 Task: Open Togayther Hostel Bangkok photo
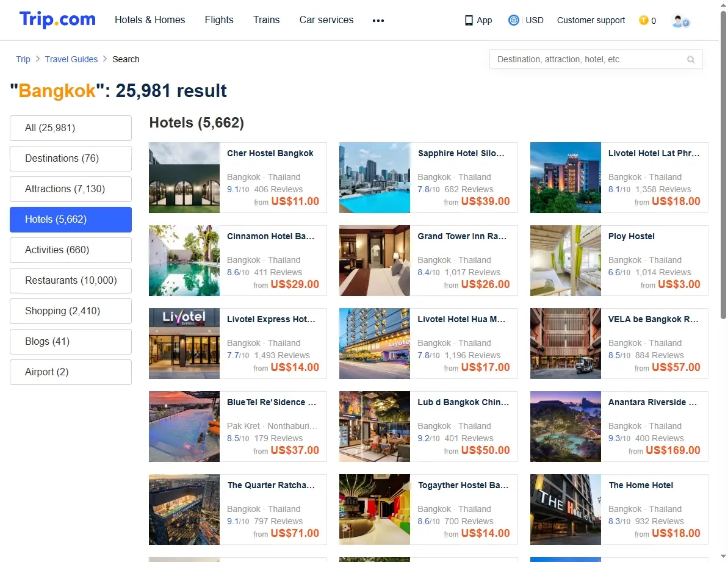pos(375,510)
